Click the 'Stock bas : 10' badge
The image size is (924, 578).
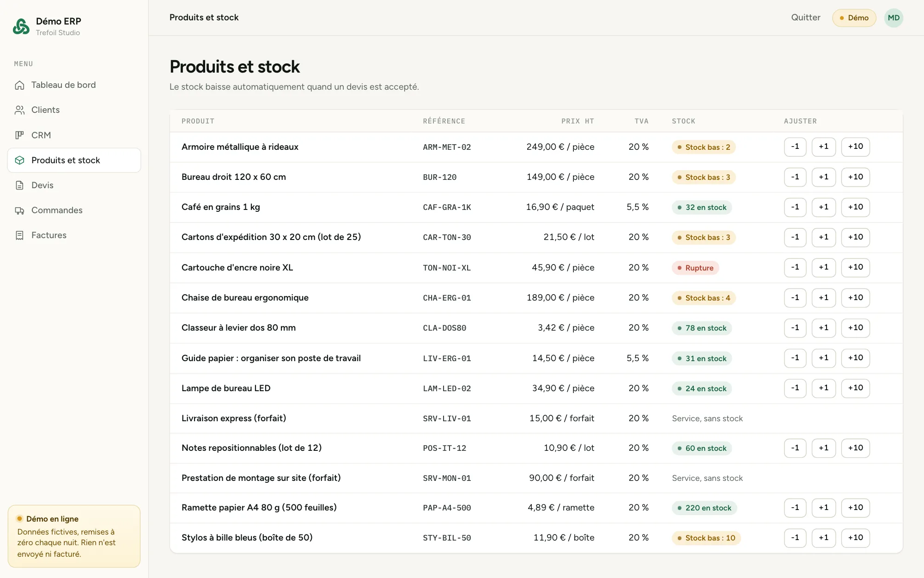[x=706, y=538]
